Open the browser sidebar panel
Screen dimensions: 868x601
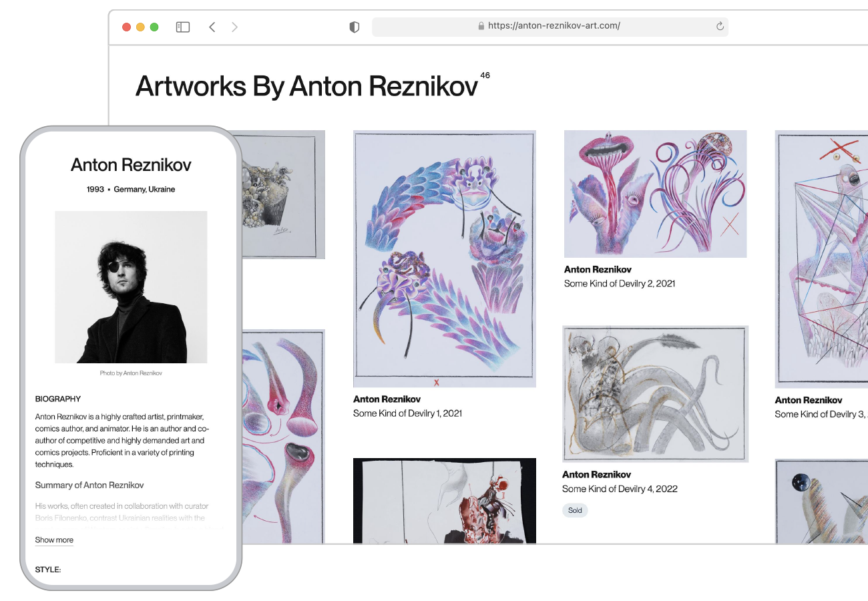pos(182,27)
